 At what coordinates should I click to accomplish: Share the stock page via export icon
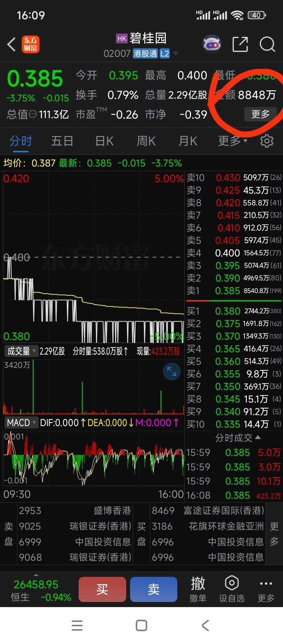(240, 44)
